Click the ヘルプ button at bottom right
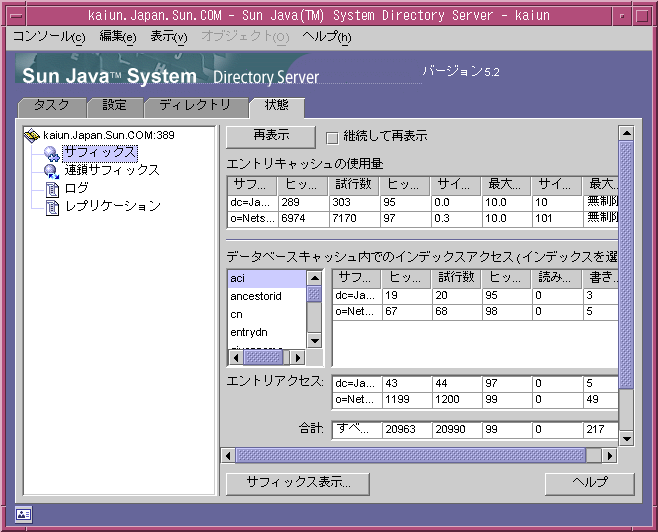658x532 pixels. [589, 484]
